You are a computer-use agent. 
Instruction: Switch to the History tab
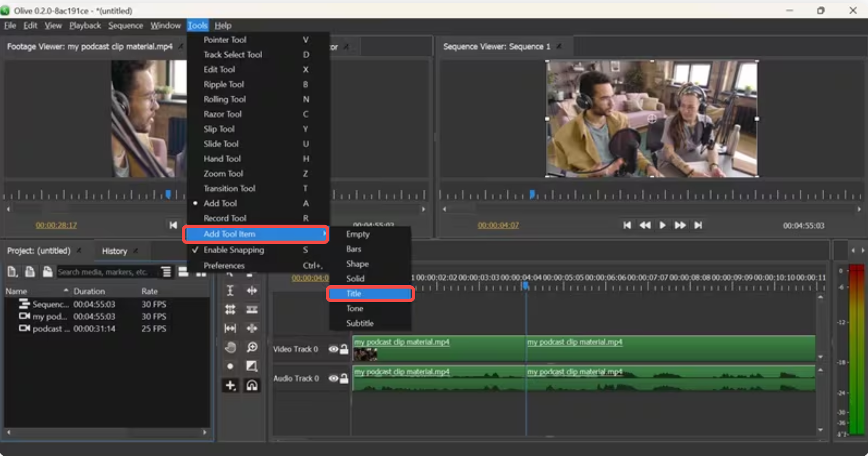[x=114, y=251]
